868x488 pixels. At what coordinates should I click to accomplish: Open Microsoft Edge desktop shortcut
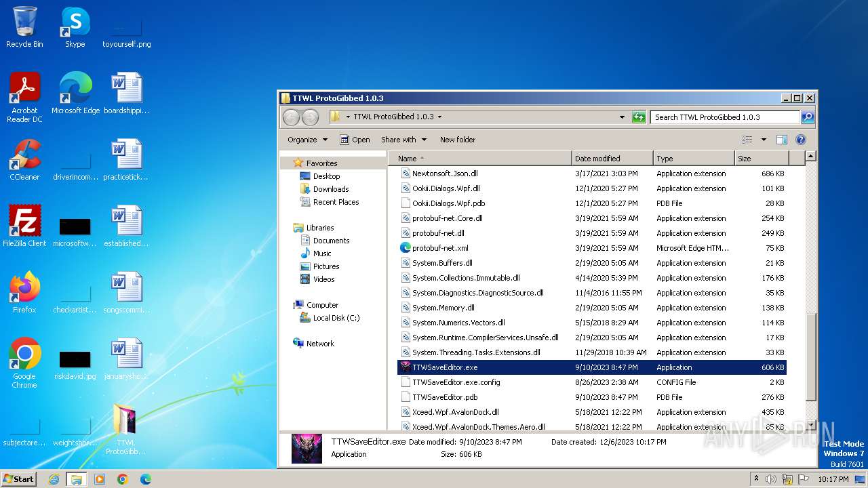pyautogui.click(x=75, y=94)
